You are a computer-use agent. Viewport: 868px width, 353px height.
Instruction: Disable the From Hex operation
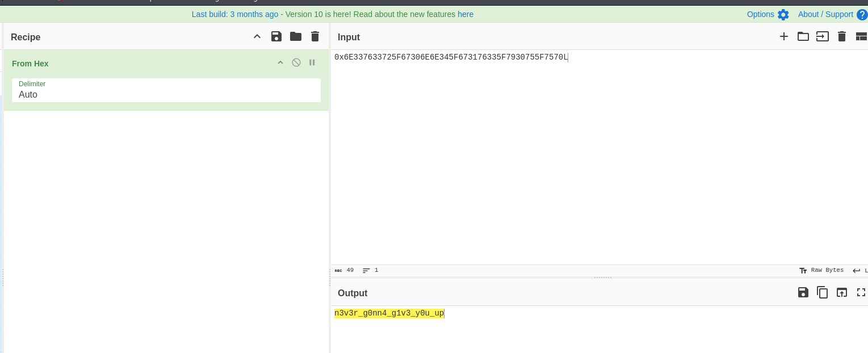[x=296, y=63]
